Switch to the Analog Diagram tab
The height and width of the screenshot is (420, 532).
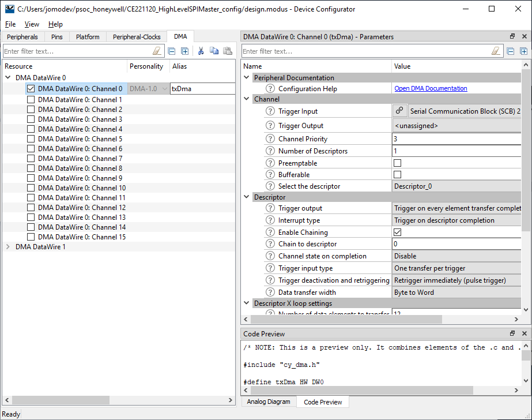point(268,402)
